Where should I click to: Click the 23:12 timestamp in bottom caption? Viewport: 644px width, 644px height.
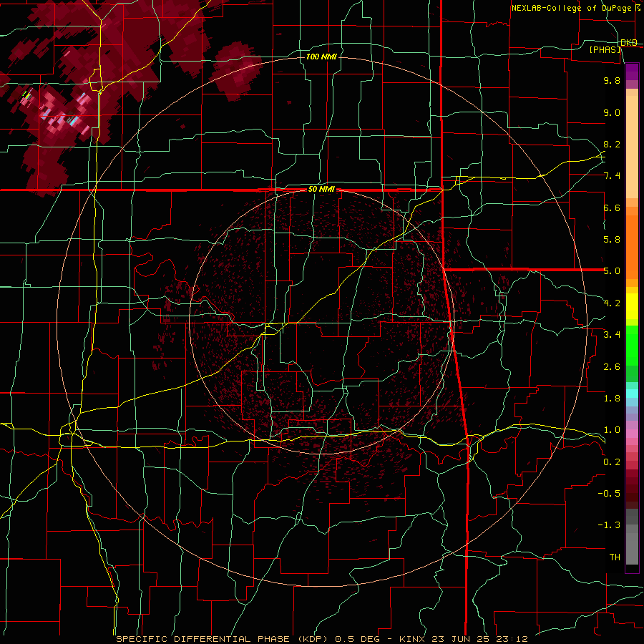[512, 639]
